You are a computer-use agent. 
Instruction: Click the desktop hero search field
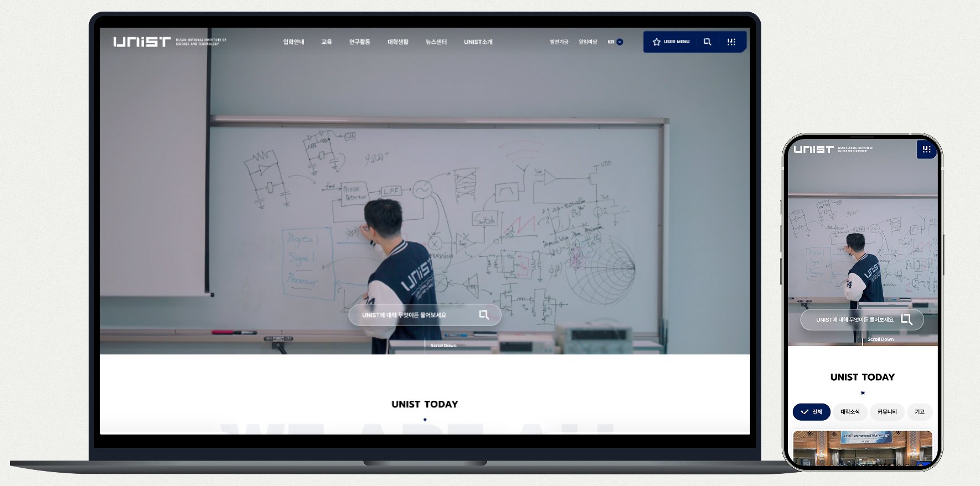point(425,315)
